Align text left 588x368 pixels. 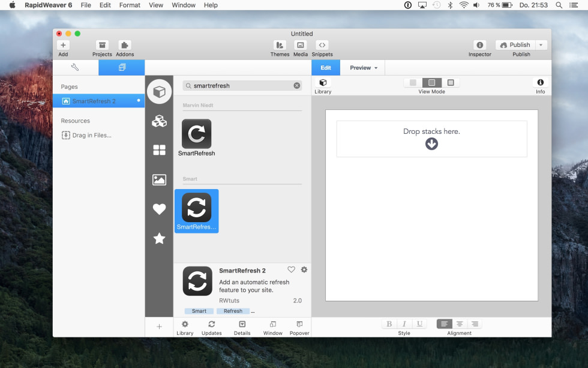(x=445, y=324)
